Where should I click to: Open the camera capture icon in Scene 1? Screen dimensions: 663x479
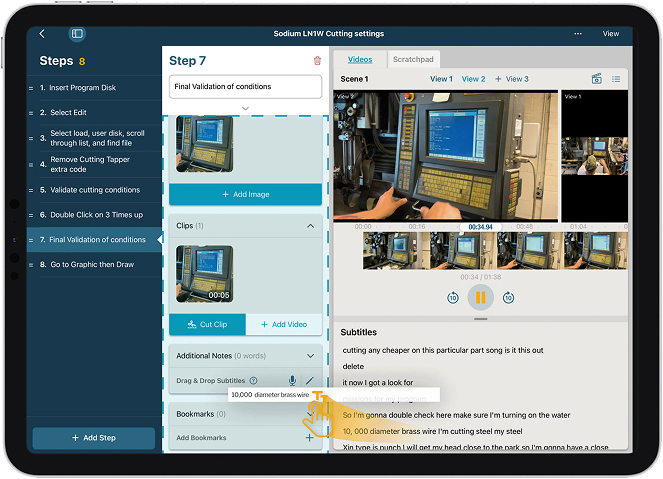pyautogui.click(x=597, y=79)
